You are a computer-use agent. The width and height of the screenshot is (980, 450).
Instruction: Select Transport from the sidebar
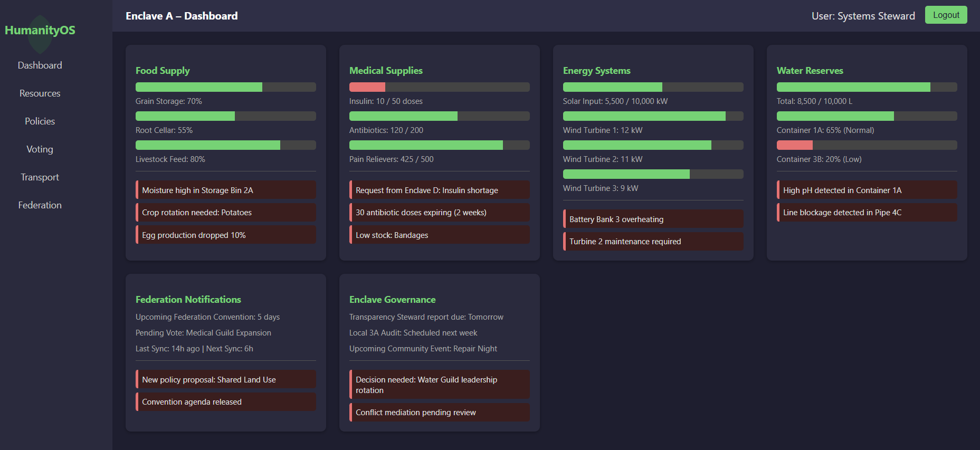(40, 177)
